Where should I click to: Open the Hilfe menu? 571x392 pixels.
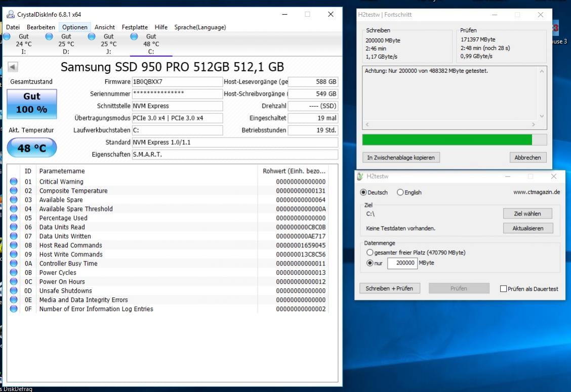point(161,27)
